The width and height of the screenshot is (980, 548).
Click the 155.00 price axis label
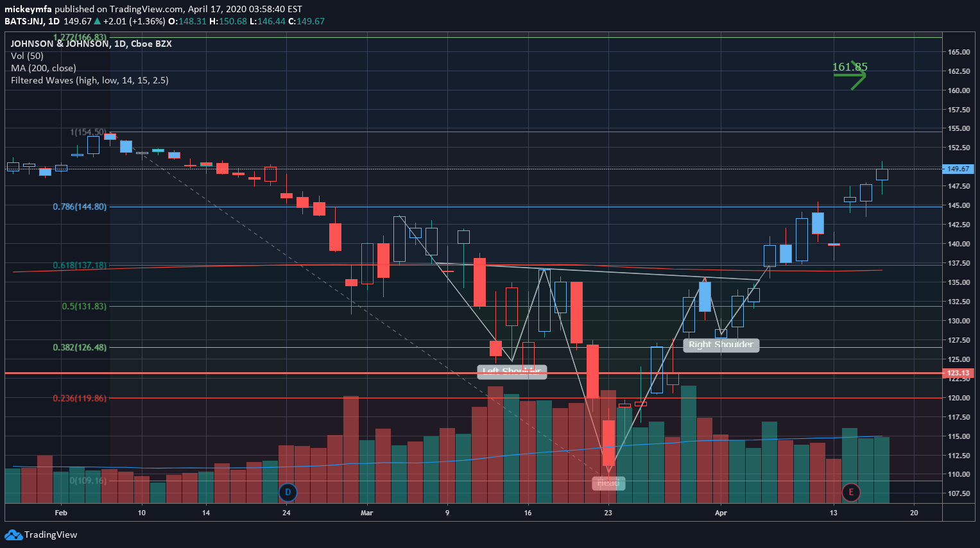click(958, 128)
